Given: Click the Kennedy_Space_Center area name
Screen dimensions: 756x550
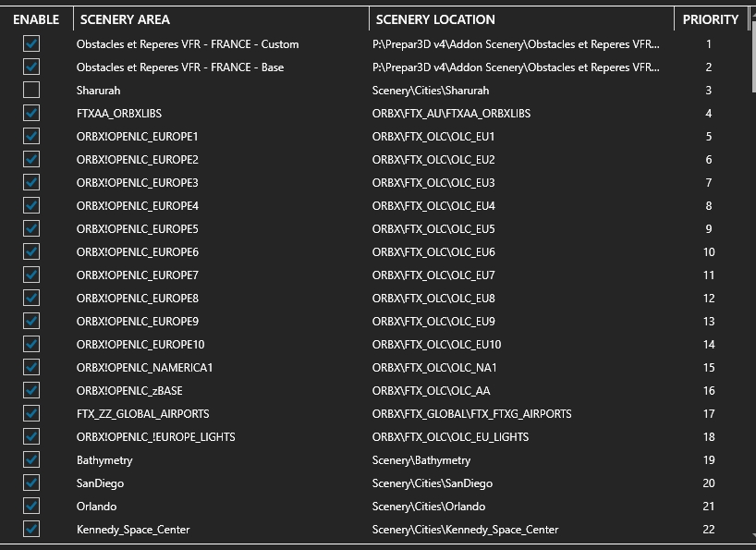Looking at the screenshot, I should (133, 530).
